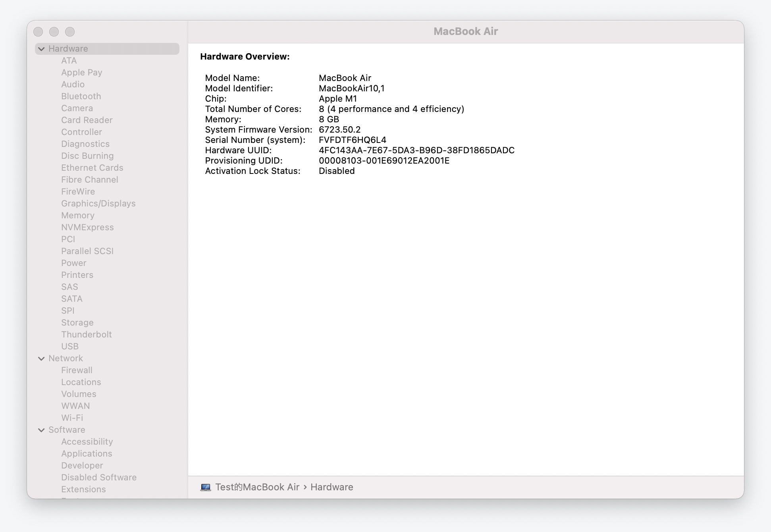Collapse the Network section chevron
The height and width of the screenshot is (532, 771).
coord(41,359)
